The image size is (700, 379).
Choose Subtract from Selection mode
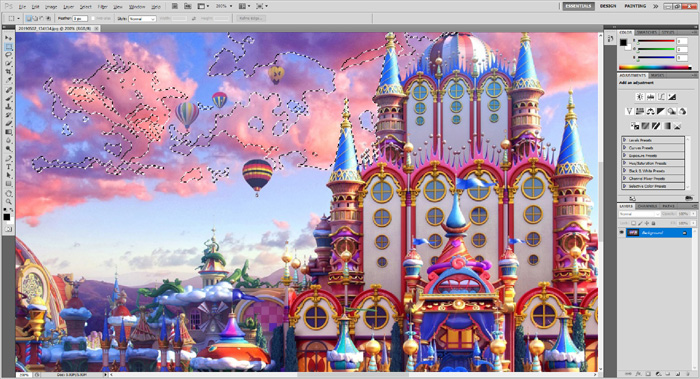coord(42,18)
